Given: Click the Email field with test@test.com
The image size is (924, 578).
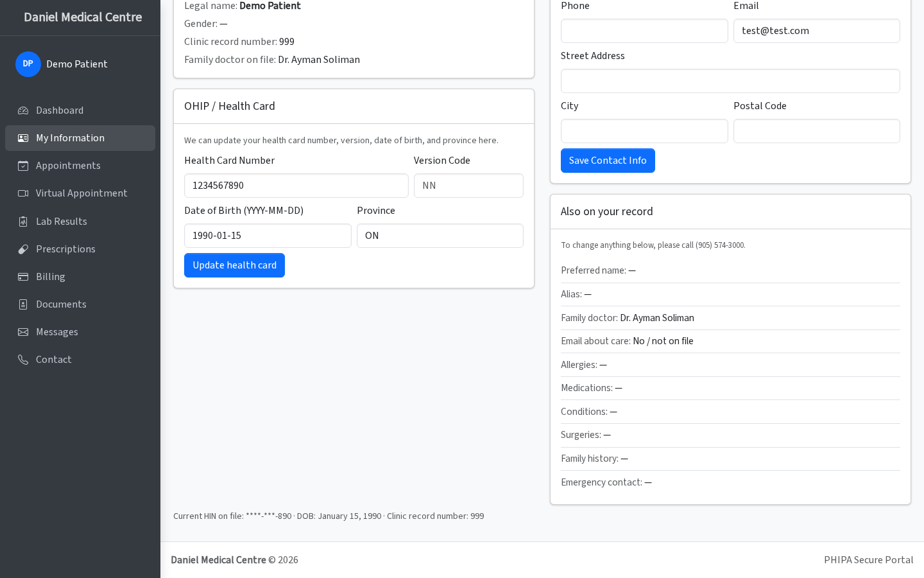Looking at the screenshot, I should point(817,31).
